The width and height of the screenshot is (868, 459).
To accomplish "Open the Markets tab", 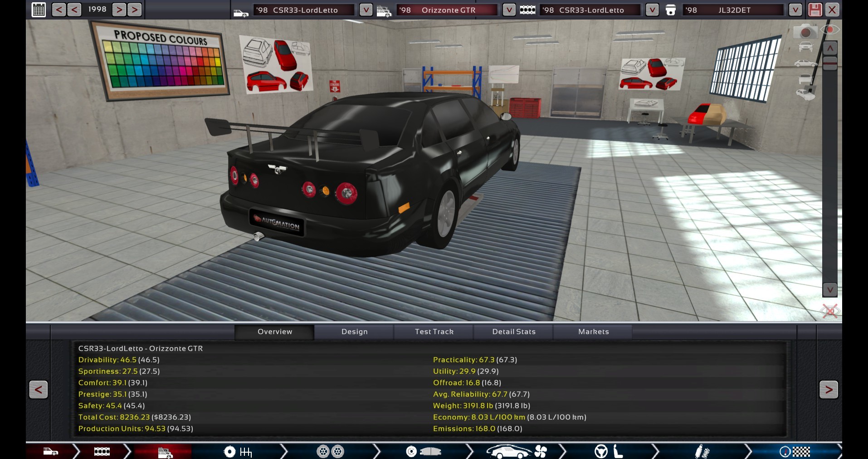I will 593,332.
